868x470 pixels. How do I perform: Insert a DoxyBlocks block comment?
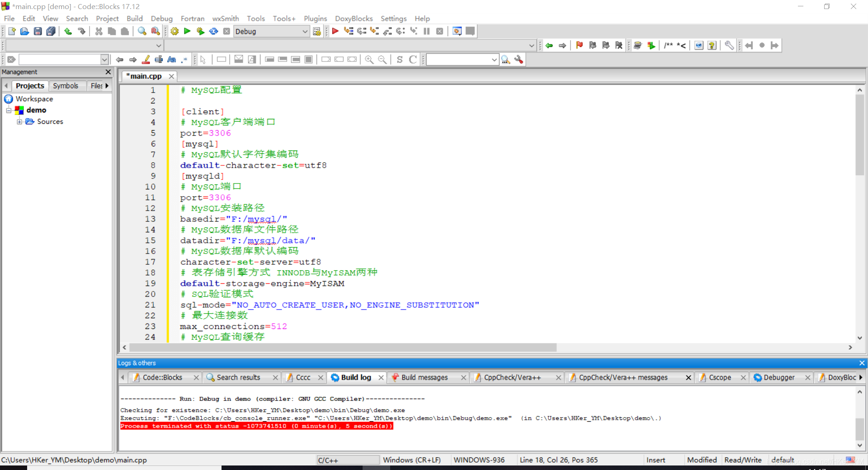pos(668,45)
